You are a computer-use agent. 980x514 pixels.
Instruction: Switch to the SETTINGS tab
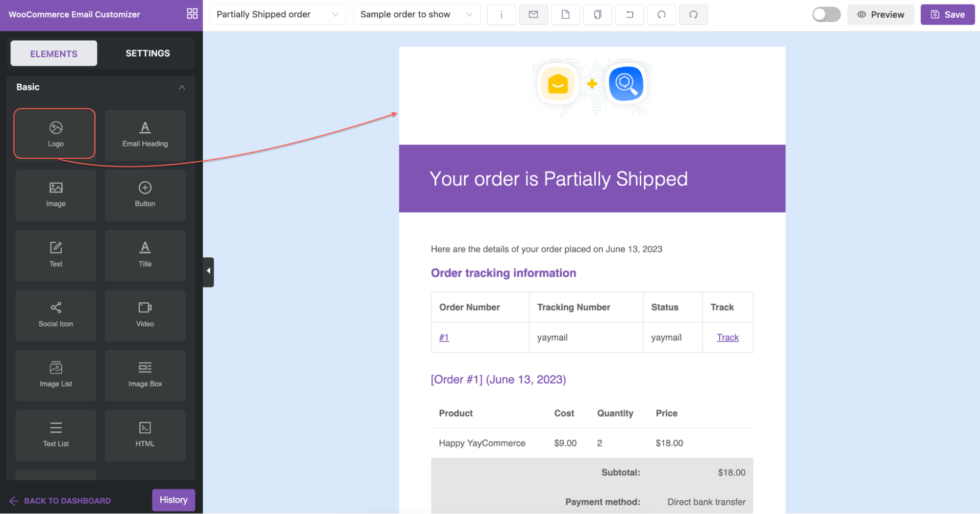(x=148, y=53)
